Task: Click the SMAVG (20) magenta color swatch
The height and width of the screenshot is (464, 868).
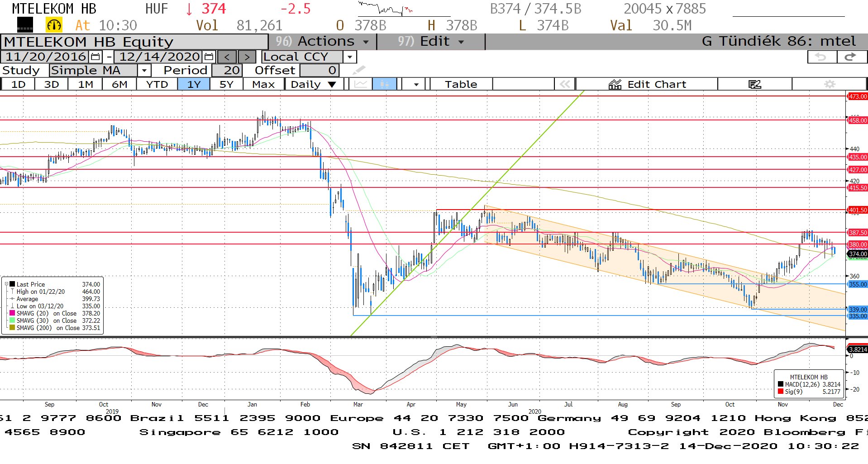Action: click(13, 313)
